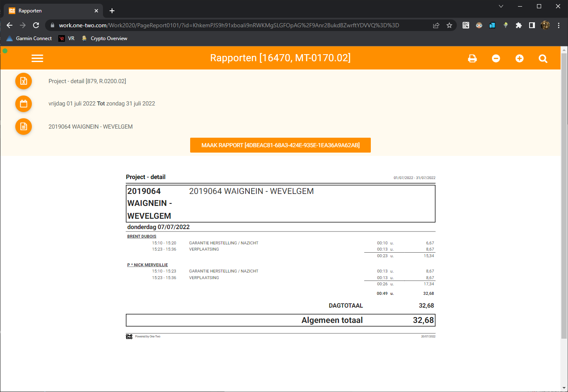The height and width of the screenshot is (392, 568).
Task: Click the P * NICK MERVEILLIE name
Action: point(148,265)
